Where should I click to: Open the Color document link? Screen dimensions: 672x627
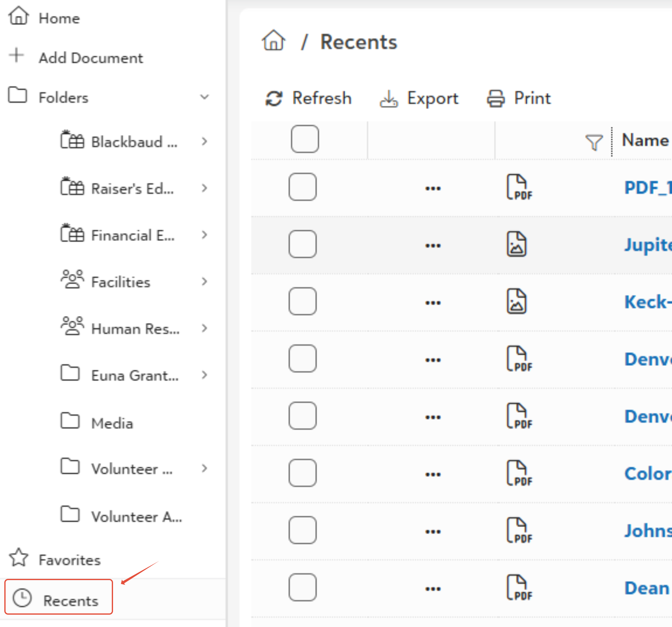click(647, 473)
